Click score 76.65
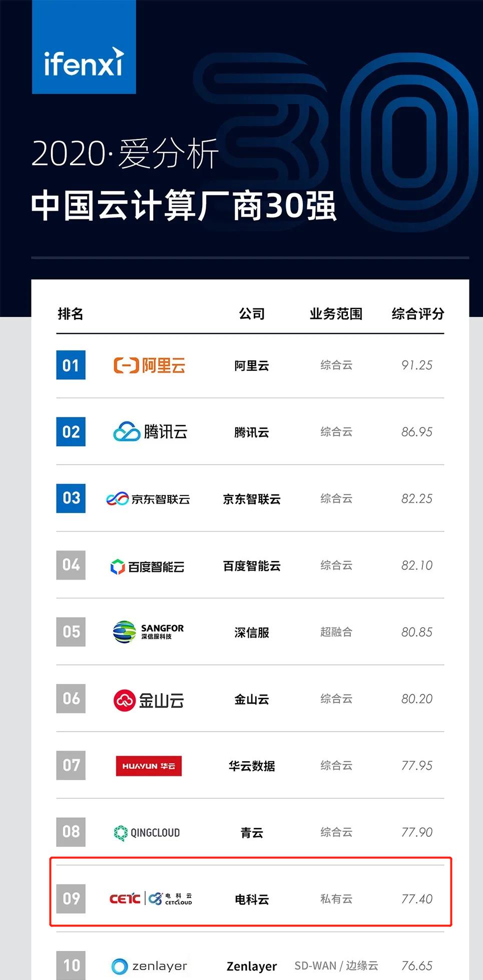The height and width of the screenshot is (980, 483). (417, 966)
